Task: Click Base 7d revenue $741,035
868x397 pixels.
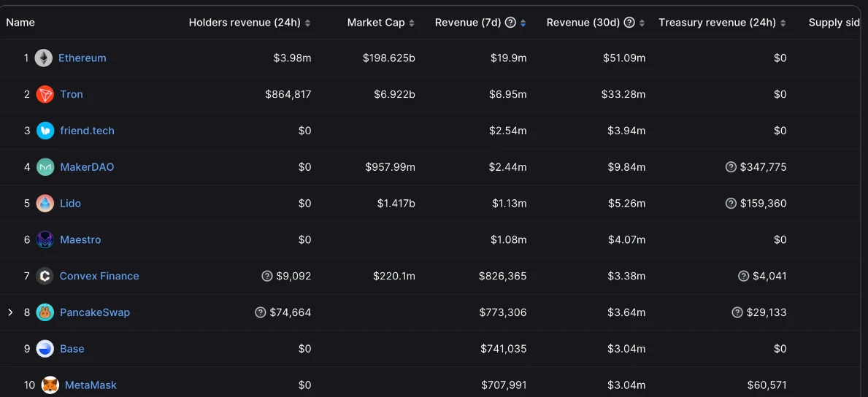Action: pos(504,349)
